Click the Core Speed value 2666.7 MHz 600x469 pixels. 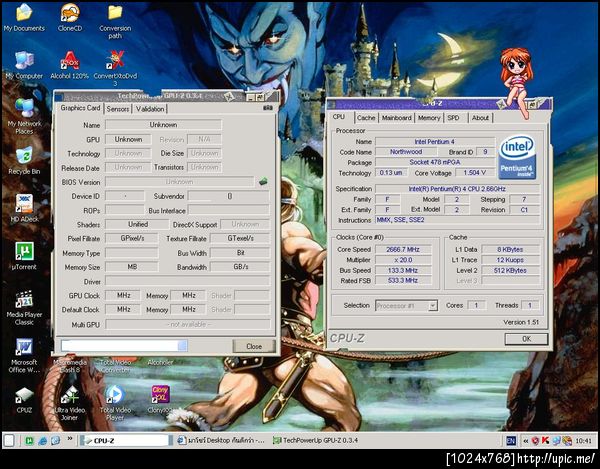coord(403,249)
